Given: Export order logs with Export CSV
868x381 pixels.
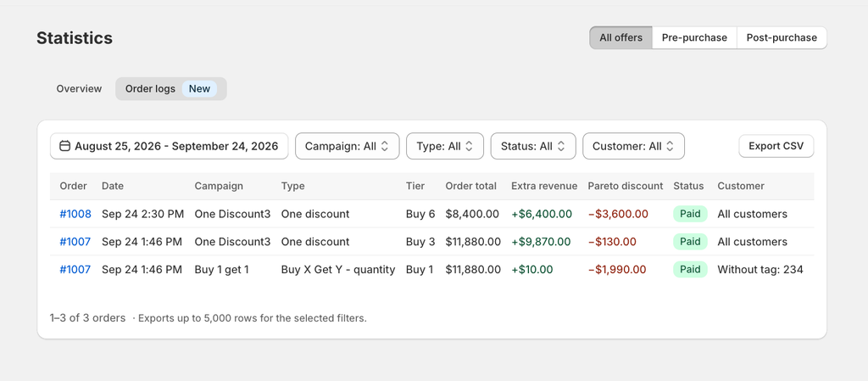Looking at the screenshot, I should [x=776, y=146].
